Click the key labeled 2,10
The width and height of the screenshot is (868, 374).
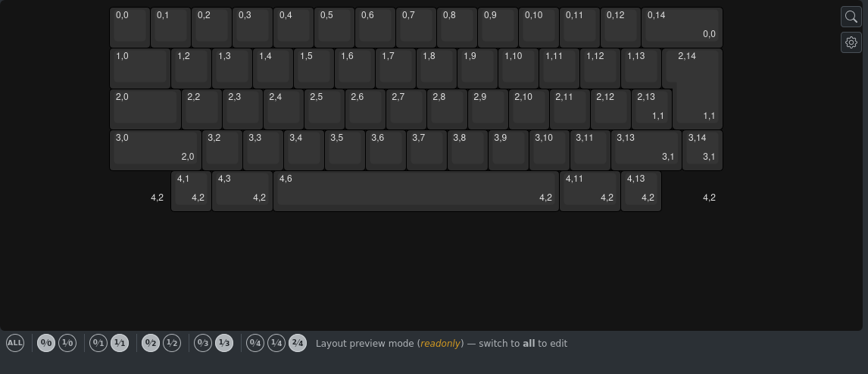(x=529, y=109)
